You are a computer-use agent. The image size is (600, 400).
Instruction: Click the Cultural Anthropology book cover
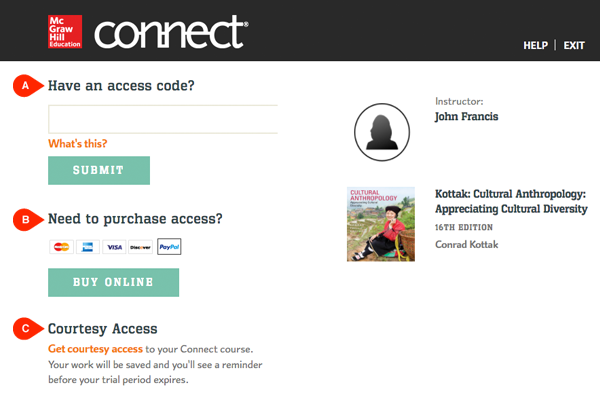coord(380,224)
